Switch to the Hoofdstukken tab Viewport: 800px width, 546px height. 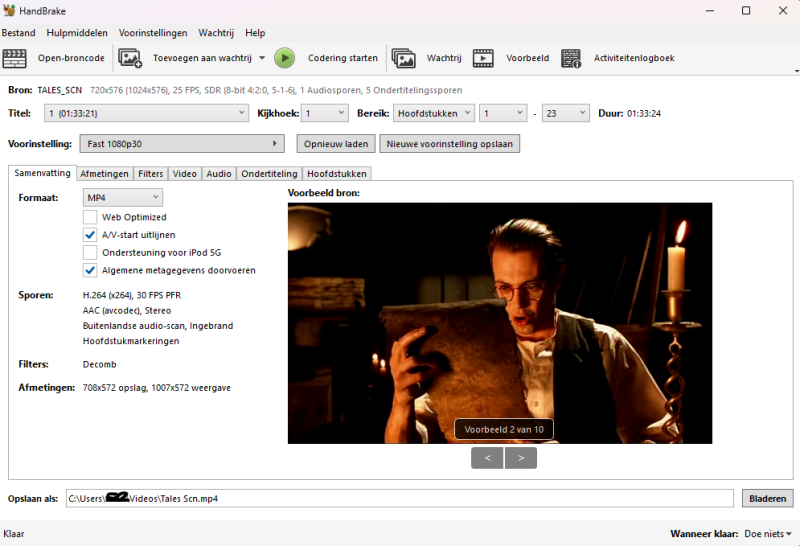point(337,173)
